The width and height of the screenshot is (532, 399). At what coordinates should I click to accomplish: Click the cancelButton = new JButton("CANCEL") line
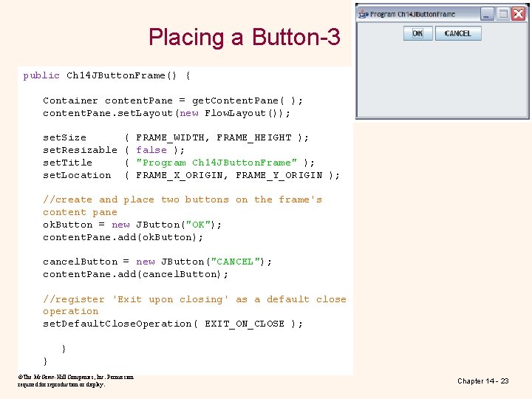tap(157, 262)
